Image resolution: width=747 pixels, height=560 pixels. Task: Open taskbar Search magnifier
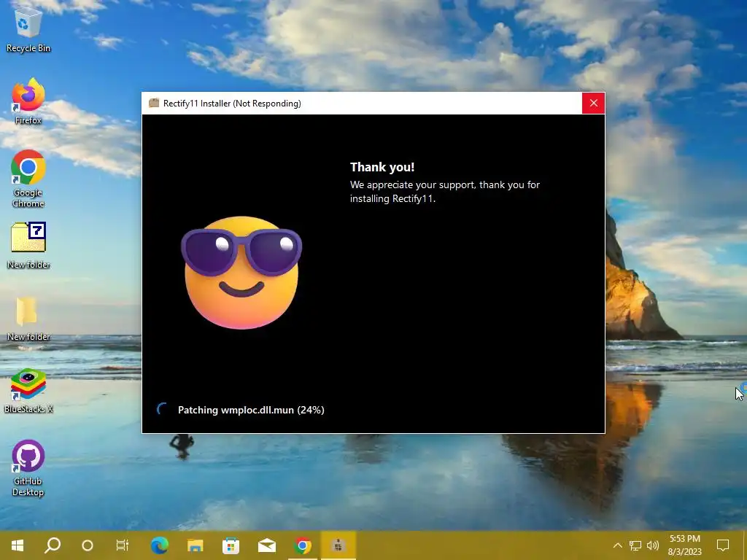point(53,545)
